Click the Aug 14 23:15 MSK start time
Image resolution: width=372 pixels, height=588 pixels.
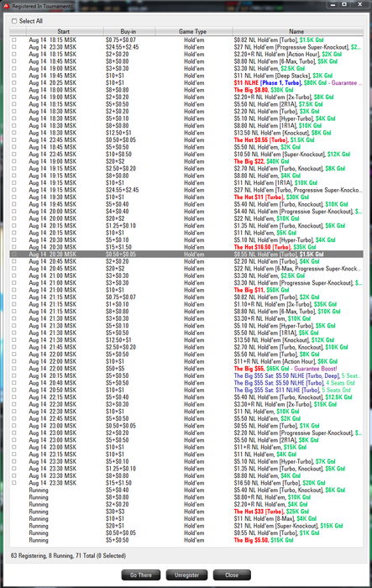pyautogui.click(x=53, y=454)
